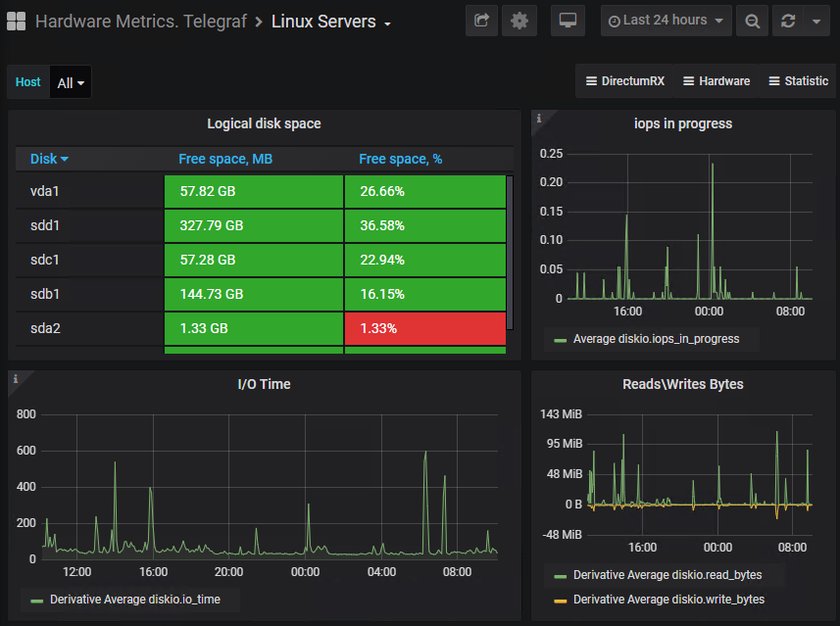Click the 22.94% free space cell
Screen dimensions: 840x626
pos(425,260)
